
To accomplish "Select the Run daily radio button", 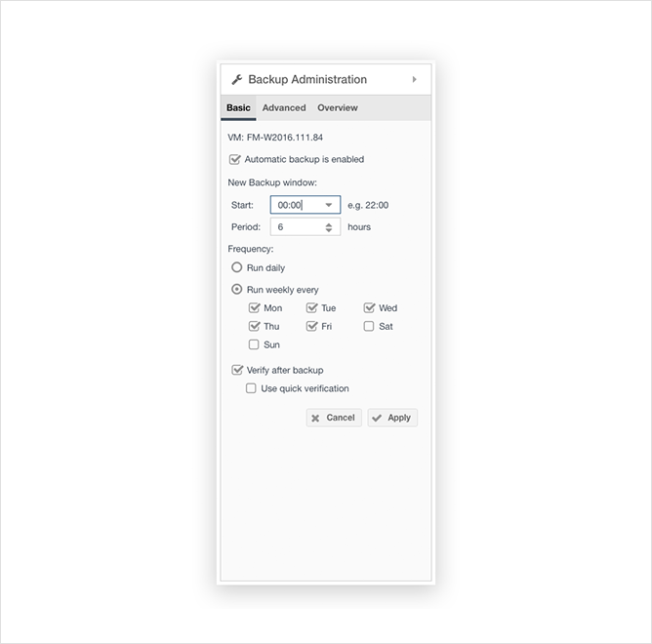I will click(236, 267).
